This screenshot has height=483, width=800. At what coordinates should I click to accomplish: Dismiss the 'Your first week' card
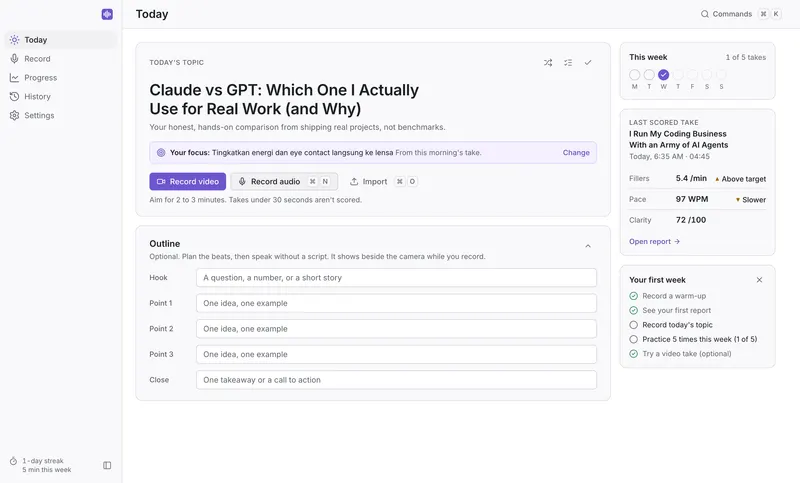pos(759,280)
